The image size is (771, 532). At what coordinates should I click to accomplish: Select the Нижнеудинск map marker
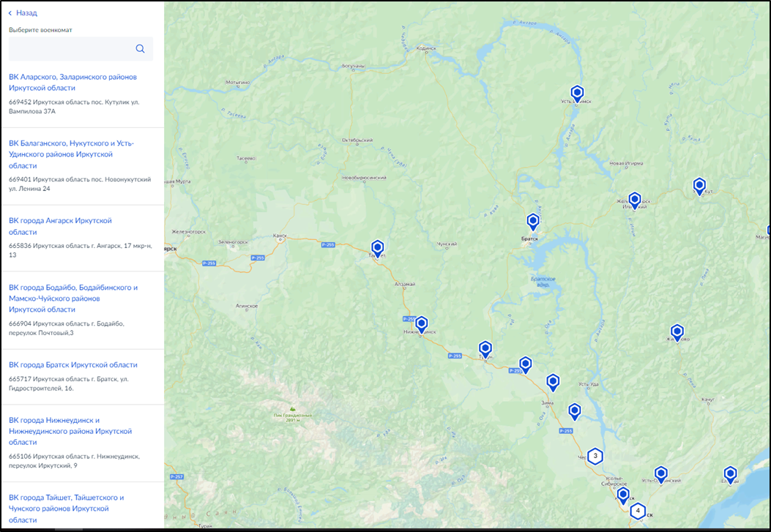point(421,323)
